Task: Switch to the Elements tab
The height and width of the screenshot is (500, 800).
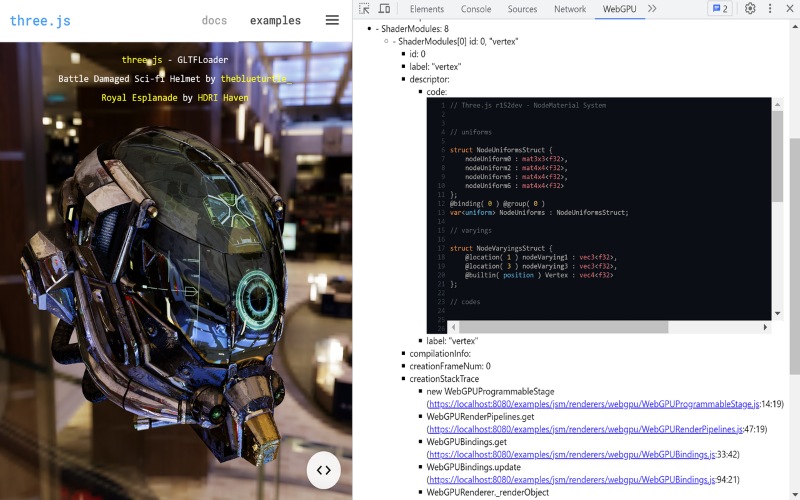Action: coord(427,9)
